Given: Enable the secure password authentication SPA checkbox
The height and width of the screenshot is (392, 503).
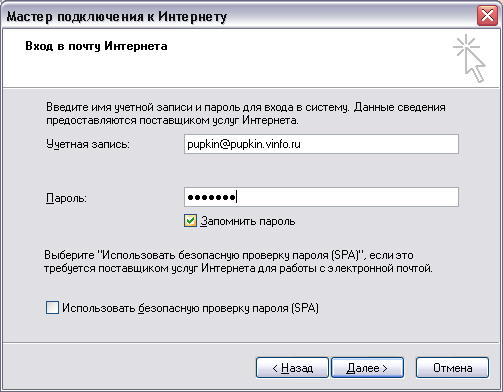Looking at the screenshot, I should 52,307.
